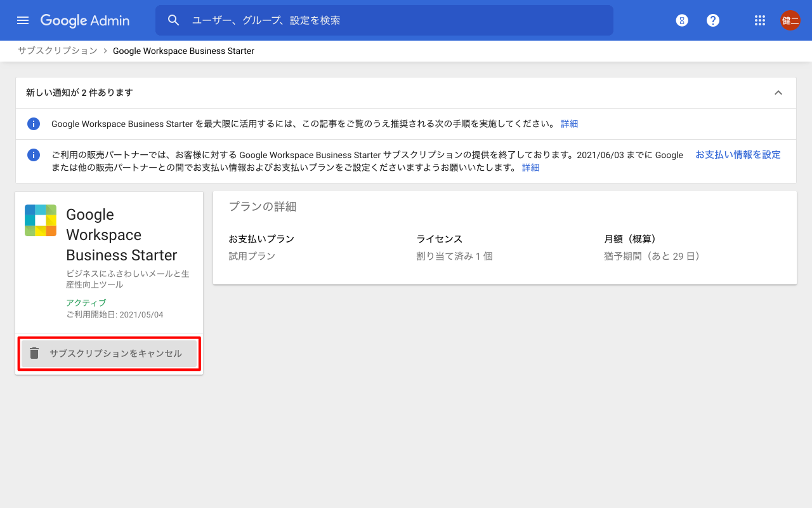Click the プランの詳細 heading
812x508 pixels.
point(262,206)
